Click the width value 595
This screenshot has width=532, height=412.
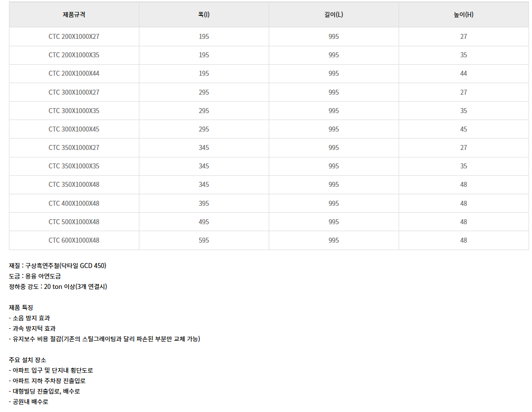coord(204,240)
